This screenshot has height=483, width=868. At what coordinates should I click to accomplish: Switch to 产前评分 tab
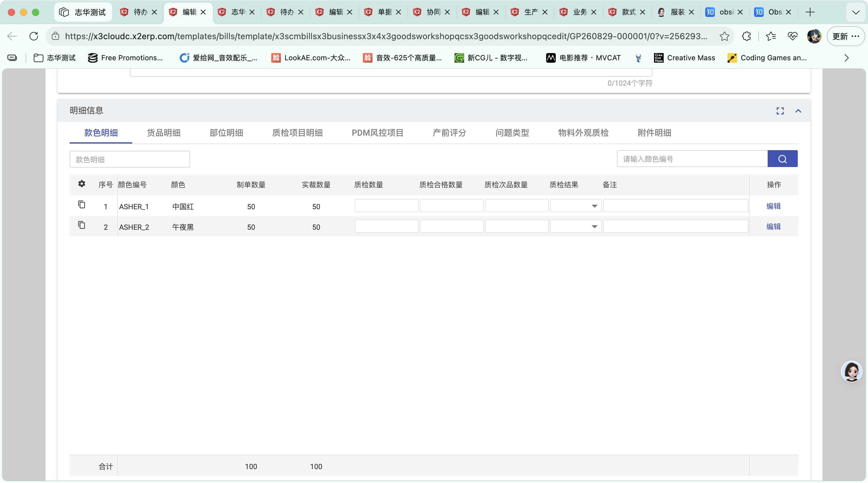pyautogui.click(x=449, y=133)
